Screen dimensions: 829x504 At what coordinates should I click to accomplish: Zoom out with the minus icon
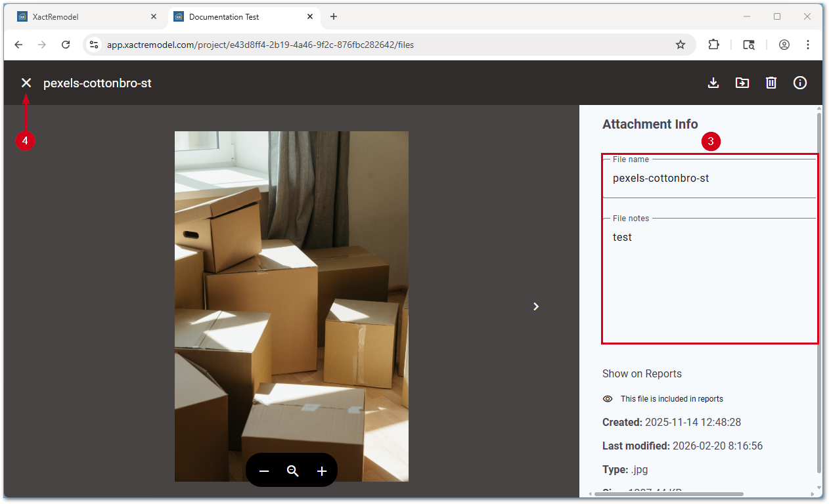click(264, 471)
